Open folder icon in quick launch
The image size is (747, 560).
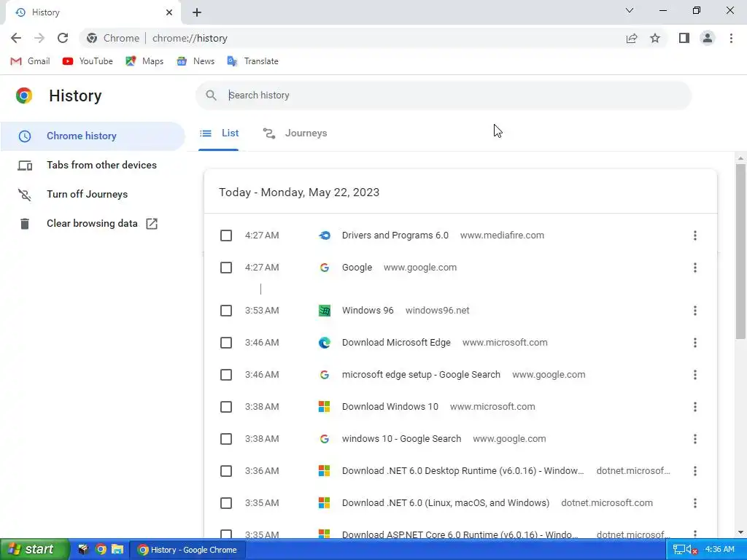coord(117,550)
